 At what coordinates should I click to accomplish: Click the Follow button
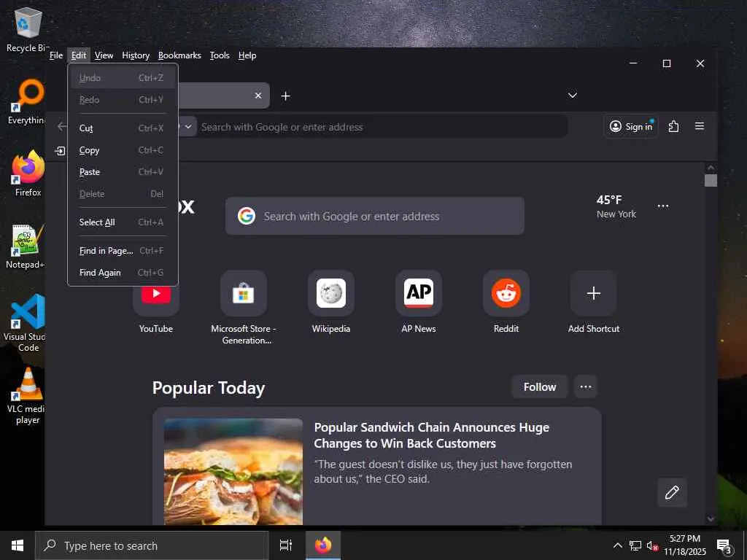click(540, 386)
